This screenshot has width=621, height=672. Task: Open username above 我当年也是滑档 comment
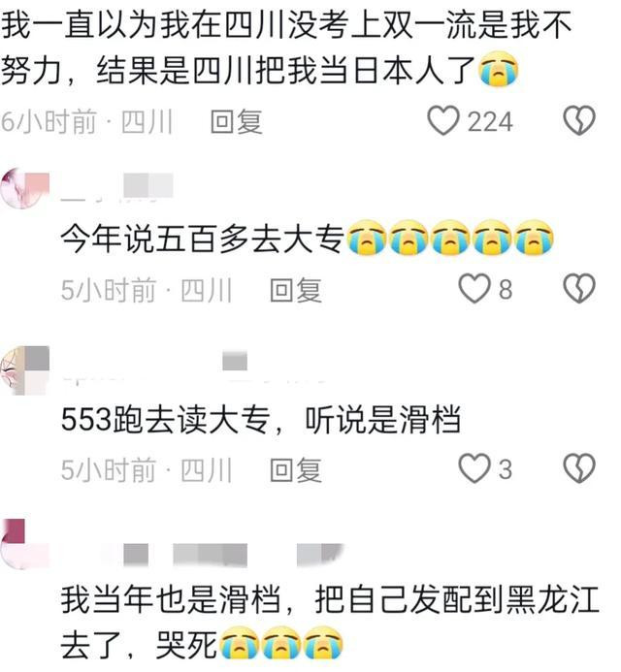tap(203, 555)
